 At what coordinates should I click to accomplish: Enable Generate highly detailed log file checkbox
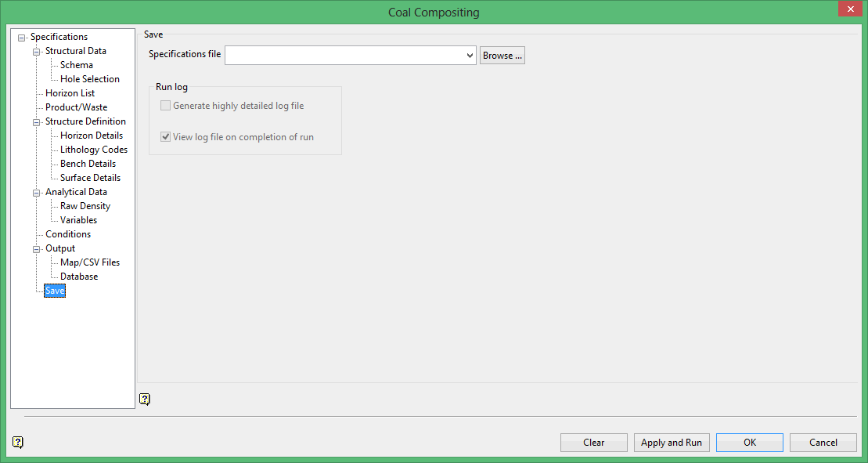click(165, 106)
